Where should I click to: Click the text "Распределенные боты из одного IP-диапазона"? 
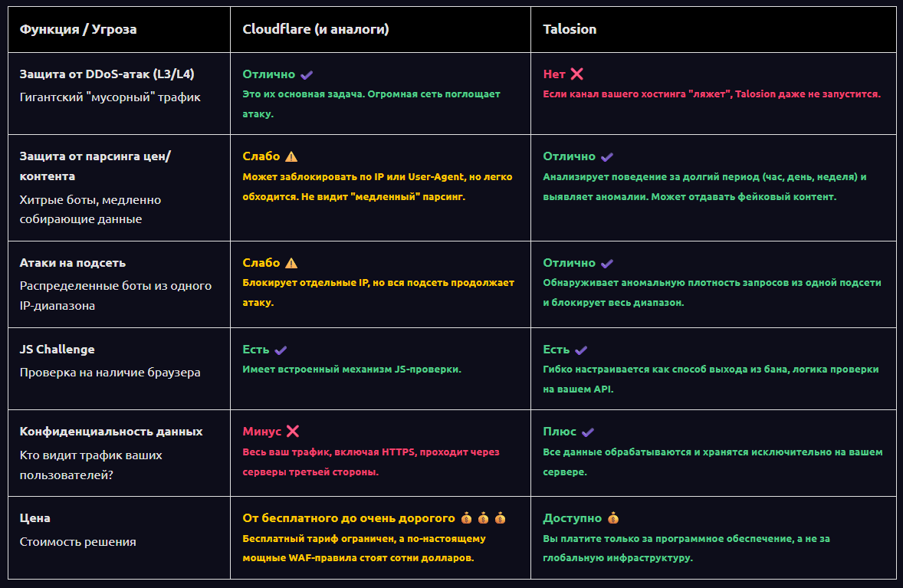tap(116, 295)
